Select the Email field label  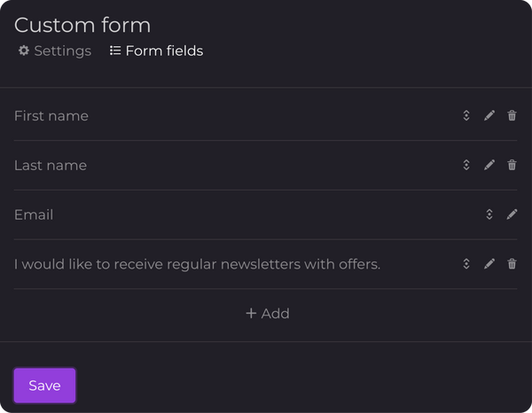click(x=34, y=215)
